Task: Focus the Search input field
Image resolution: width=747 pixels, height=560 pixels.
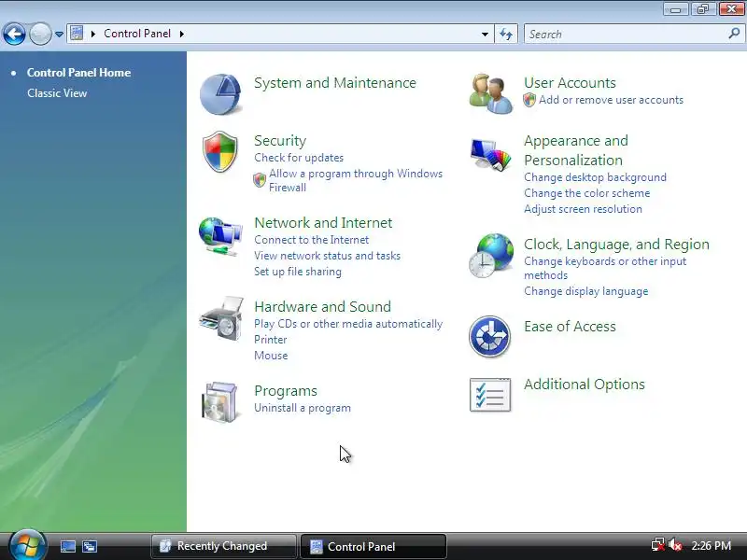Action: pos(626,35)
